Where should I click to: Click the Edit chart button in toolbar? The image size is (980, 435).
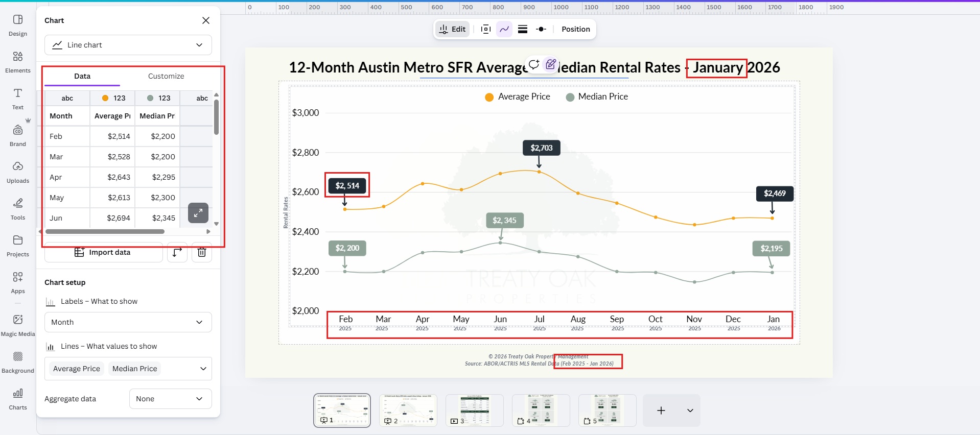pos(453,29)
